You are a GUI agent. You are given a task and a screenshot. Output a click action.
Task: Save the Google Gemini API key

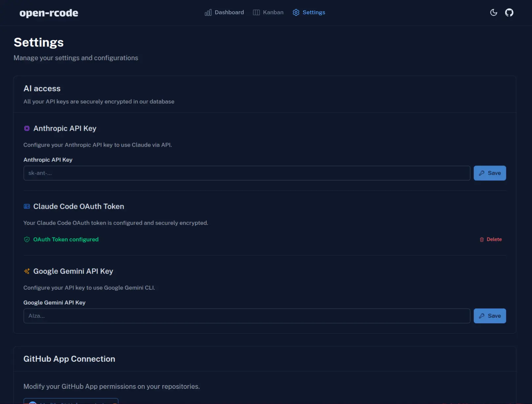[x=490, y=316]
